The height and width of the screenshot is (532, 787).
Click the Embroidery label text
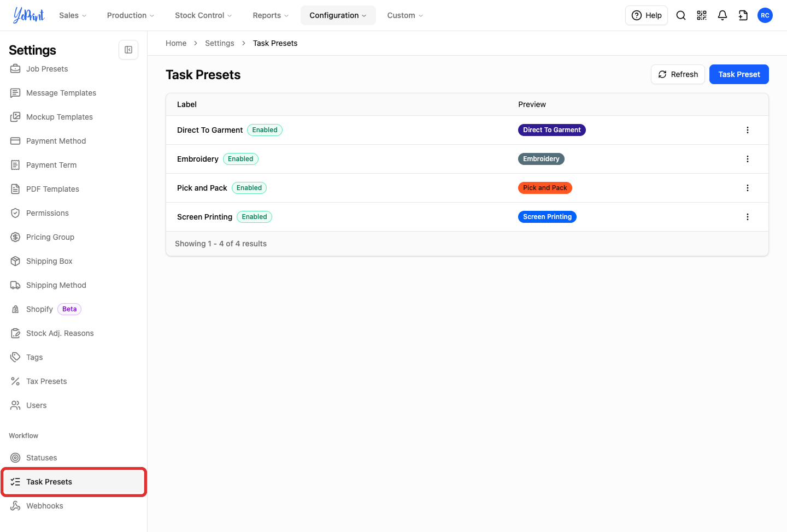tap(198, 159)
